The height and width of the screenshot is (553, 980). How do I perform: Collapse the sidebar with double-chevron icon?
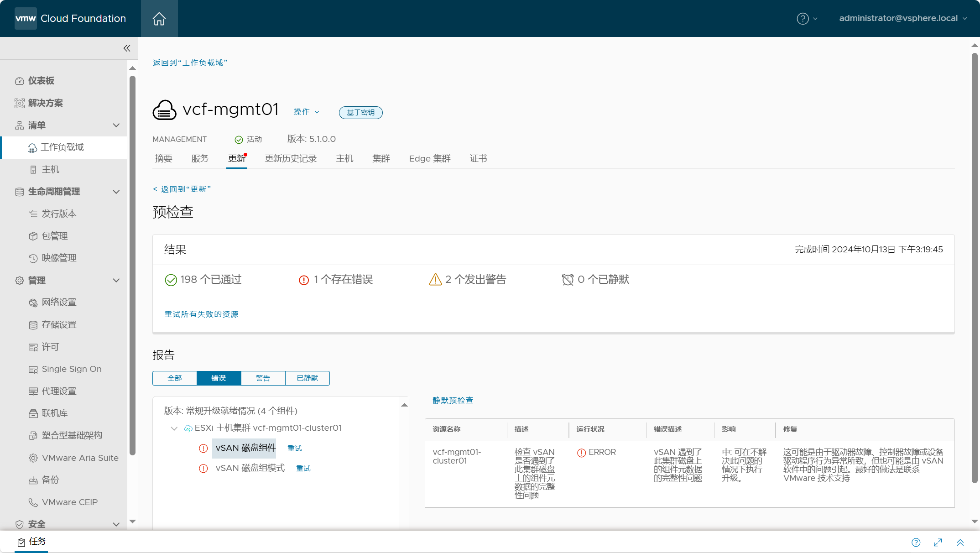click(127, 48)
